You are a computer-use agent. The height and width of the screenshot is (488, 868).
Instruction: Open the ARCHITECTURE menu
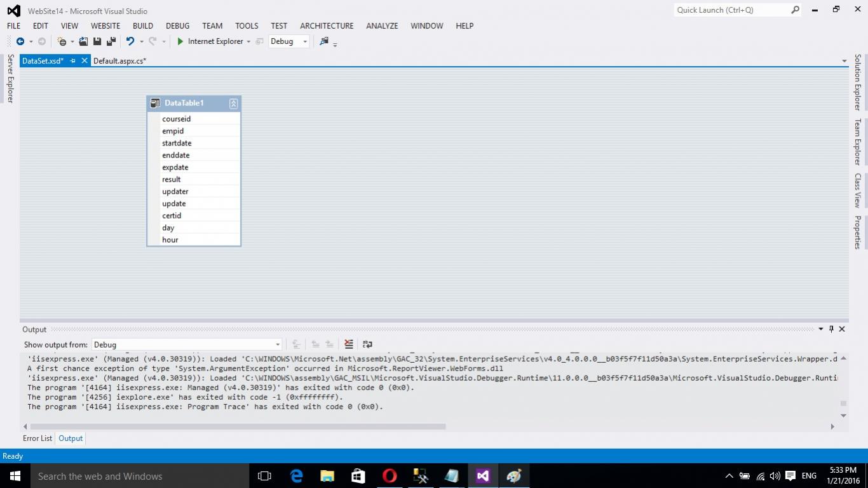[x=327, y=26]
